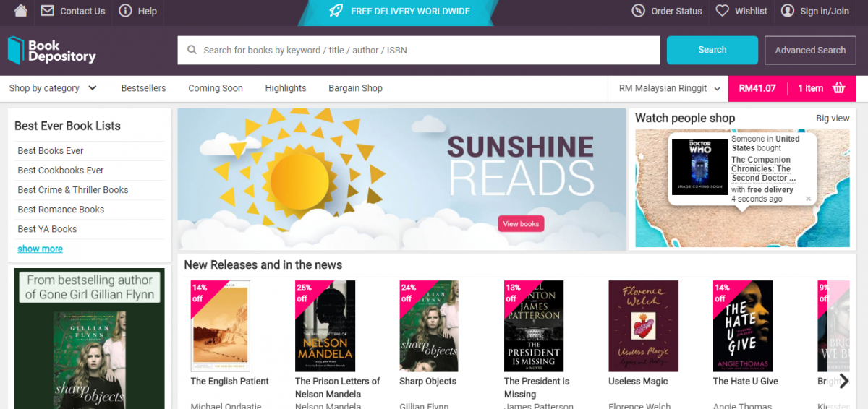Click the Help info circle icon
Image resolution: width=868 pixels, height=409 pixels.
(125, 11)
